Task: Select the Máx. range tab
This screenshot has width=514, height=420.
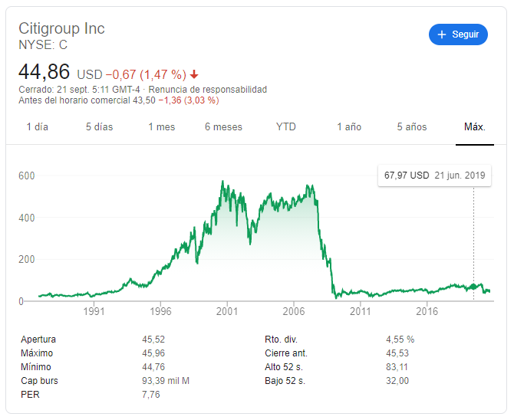Action: click(475, 127)
